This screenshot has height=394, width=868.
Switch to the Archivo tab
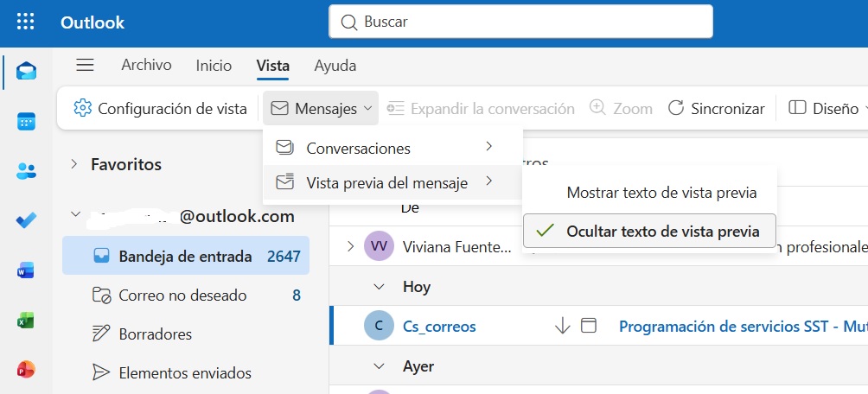tap(146, 66)
